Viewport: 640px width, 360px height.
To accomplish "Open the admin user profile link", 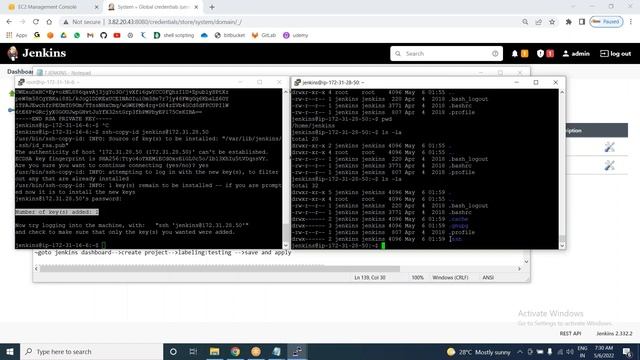I will (576, 53).
